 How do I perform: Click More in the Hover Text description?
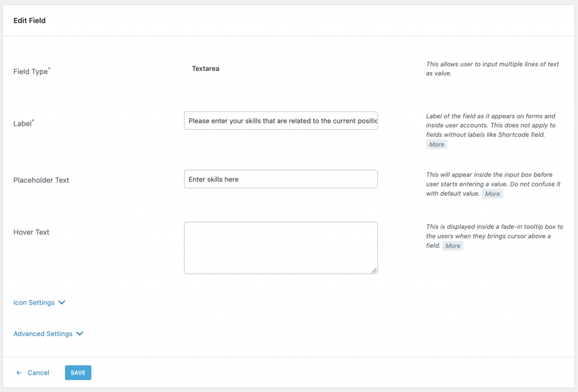tap(453, 245)
